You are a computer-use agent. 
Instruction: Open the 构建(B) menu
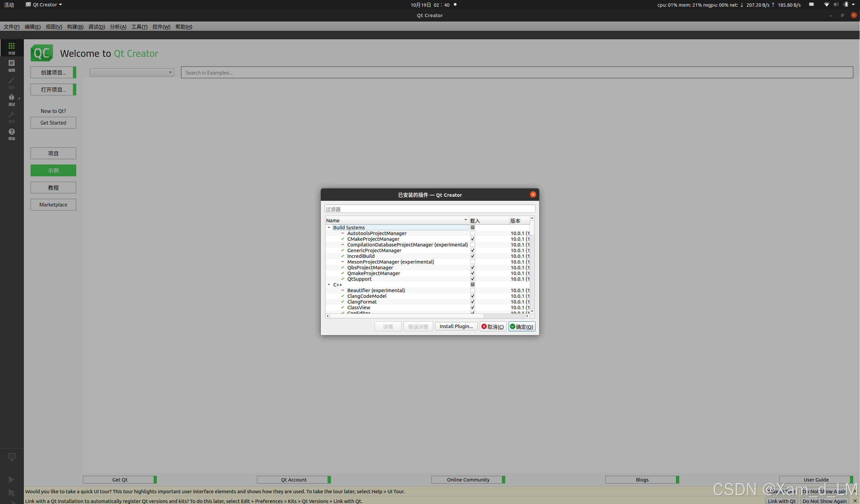click(x=75, y=27)
